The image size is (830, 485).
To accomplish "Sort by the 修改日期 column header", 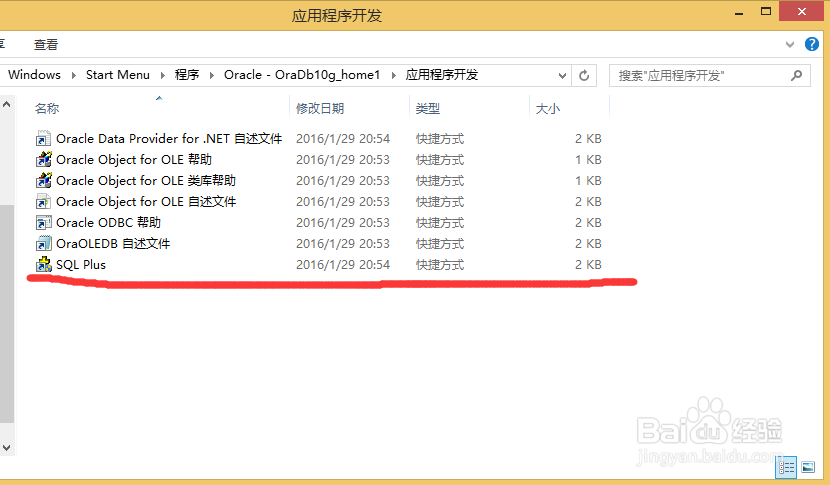I will (320, 109).
